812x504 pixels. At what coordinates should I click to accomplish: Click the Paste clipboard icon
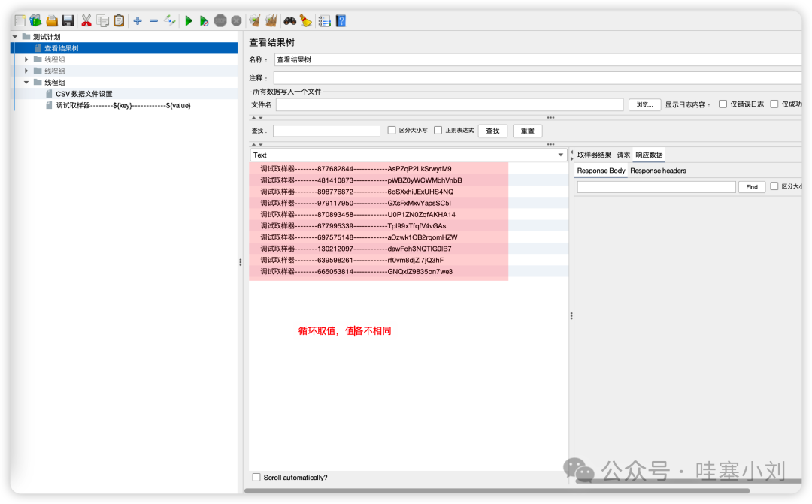click(119, 21)
